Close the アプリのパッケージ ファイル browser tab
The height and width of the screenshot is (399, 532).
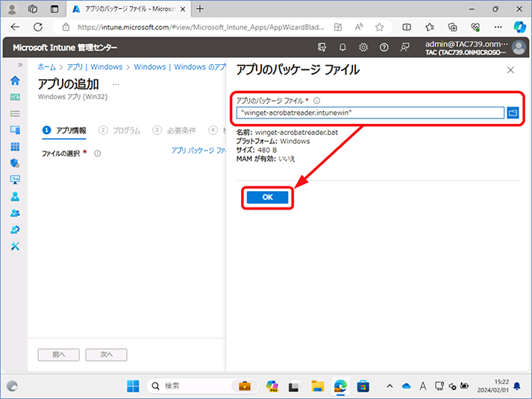click(x=183, y=9)
